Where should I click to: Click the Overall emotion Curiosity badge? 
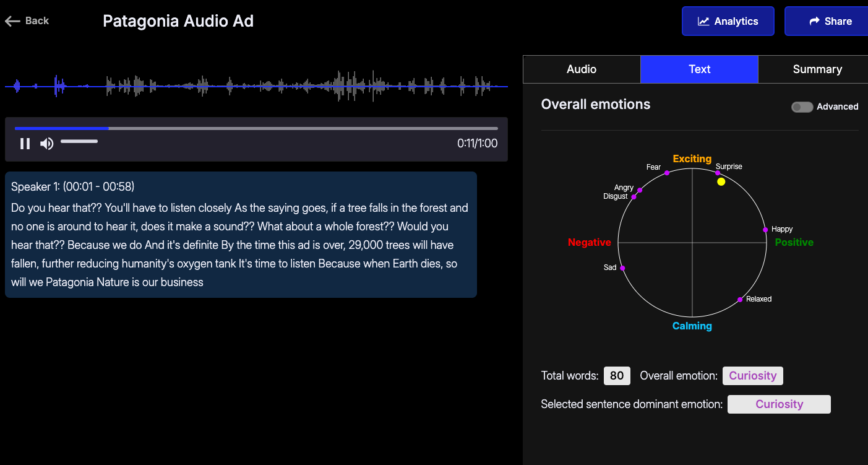click(x=753, y=376)
